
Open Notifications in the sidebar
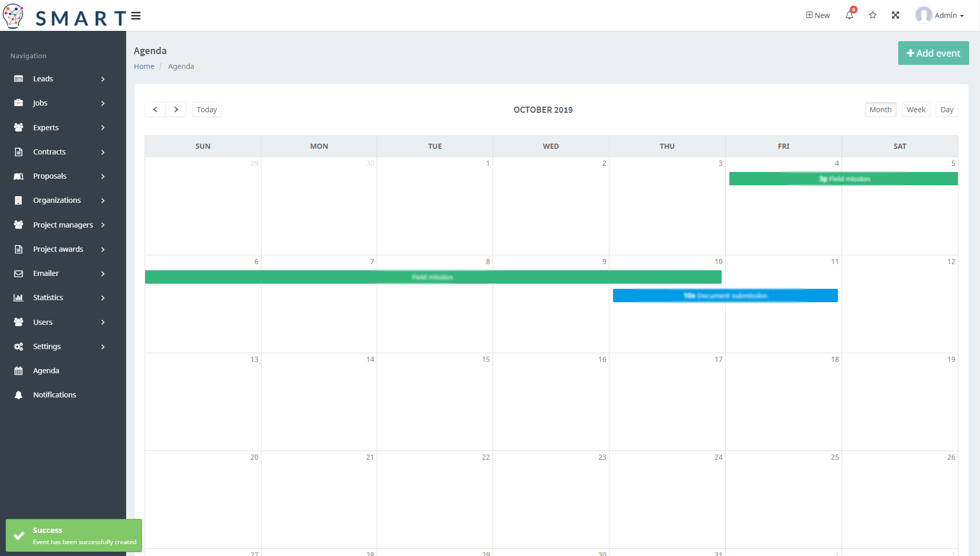click(55, 395)
